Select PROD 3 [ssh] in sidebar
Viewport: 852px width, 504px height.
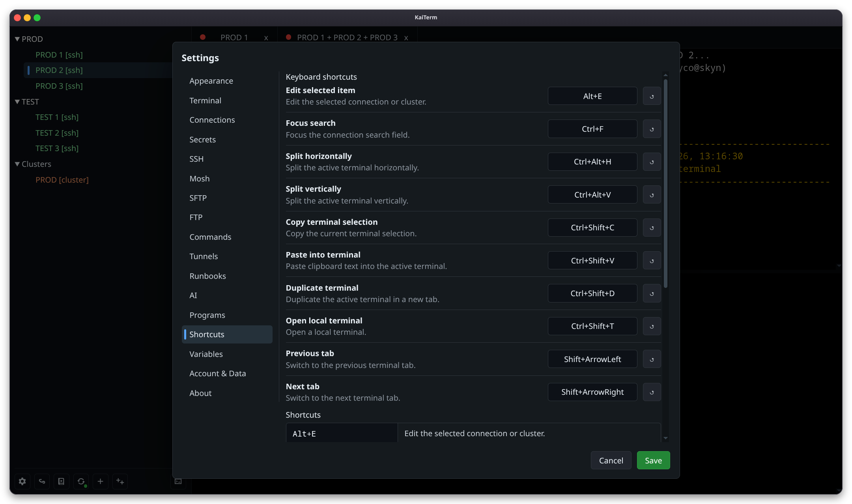click(x=59, y=86)
